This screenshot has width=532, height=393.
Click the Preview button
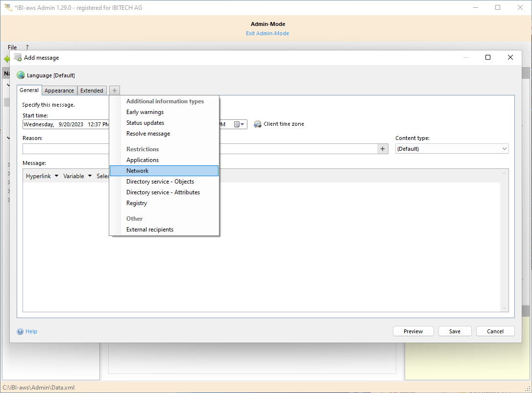tap(413, 331)
